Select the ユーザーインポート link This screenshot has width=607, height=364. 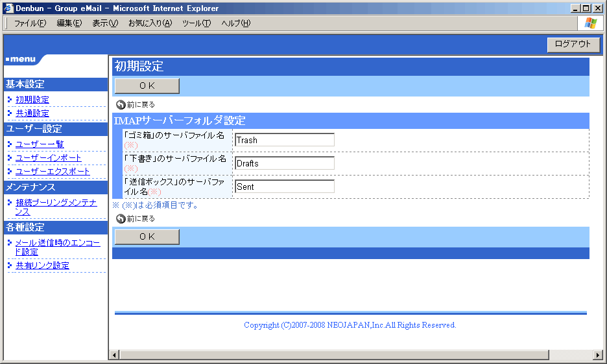[x=49, y=158]
